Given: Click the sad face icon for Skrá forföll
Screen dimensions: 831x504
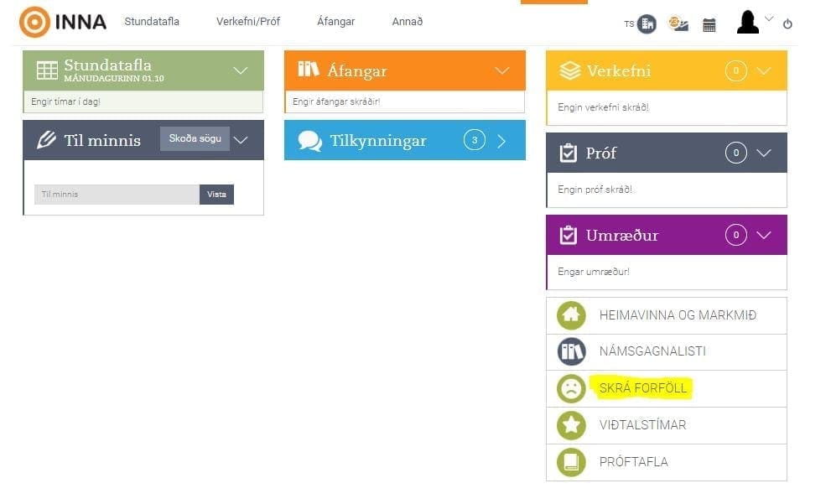Looking at the screenshot, I should click(x=571, y=388).
